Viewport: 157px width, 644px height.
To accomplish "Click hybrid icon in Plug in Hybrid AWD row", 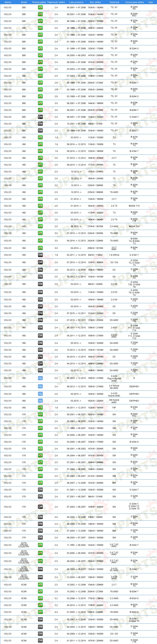I will click(x=40, y=378).
